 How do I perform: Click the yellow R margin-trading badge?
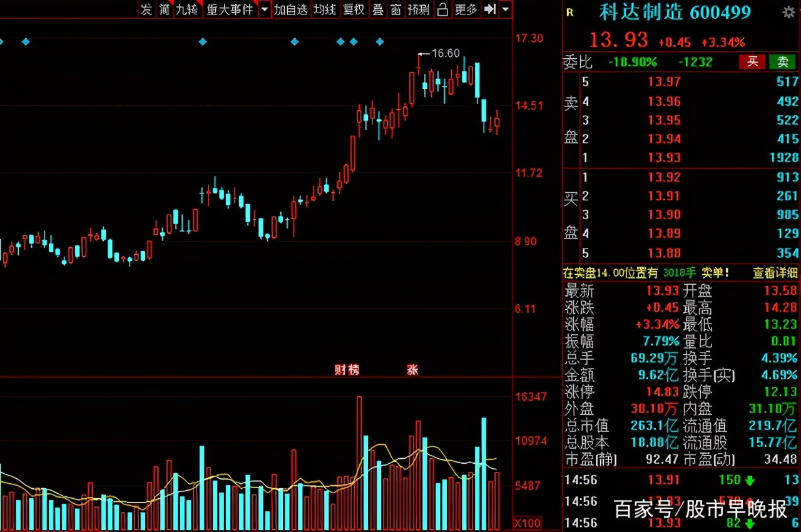pyautogui.click(x=569, y=12)
